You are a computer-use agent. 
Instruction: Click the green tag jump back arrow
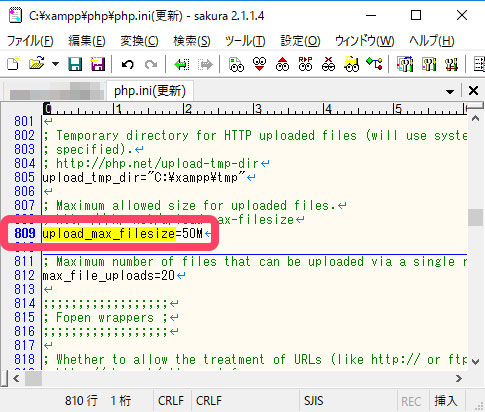point(182,64)
